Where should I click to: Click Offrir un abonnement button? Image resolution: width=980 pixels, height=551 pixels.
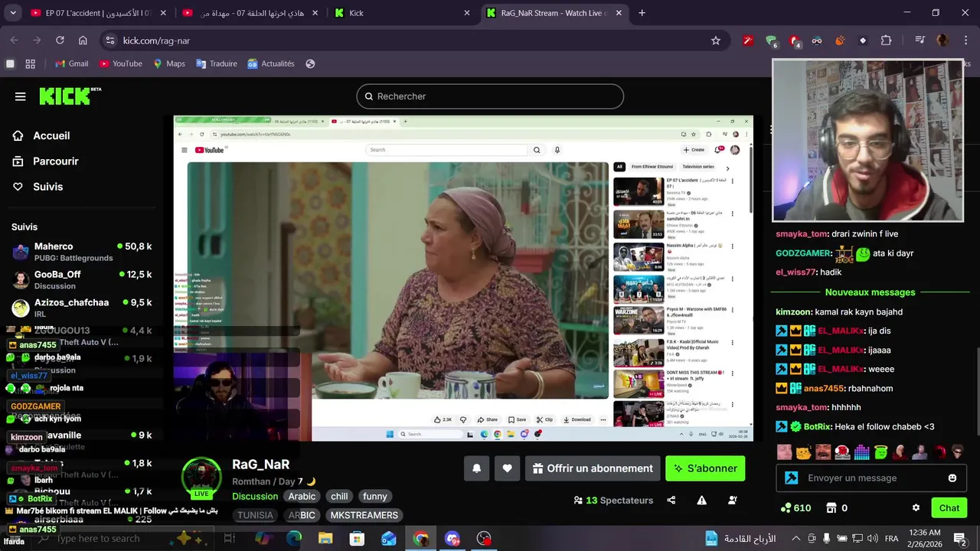click(x=593, y=468)
